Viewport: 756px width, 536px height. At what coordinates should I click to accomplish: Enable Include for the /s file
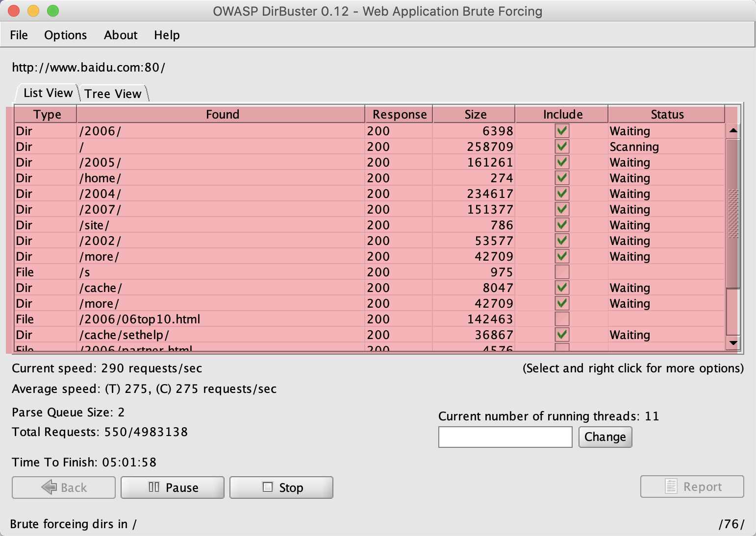click(x=562, y=271)
